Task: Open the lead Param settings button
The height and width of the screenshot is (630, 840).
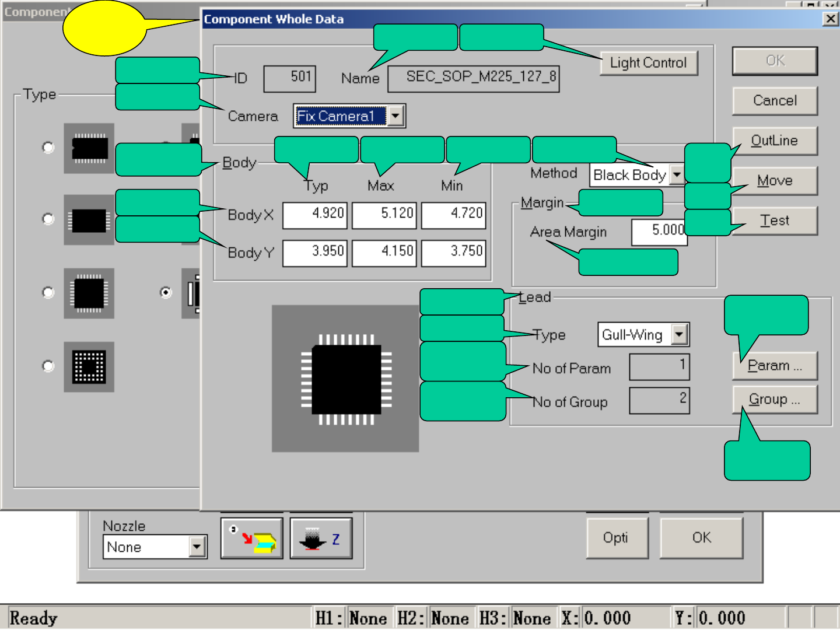Action: click(x=775, y=366)
